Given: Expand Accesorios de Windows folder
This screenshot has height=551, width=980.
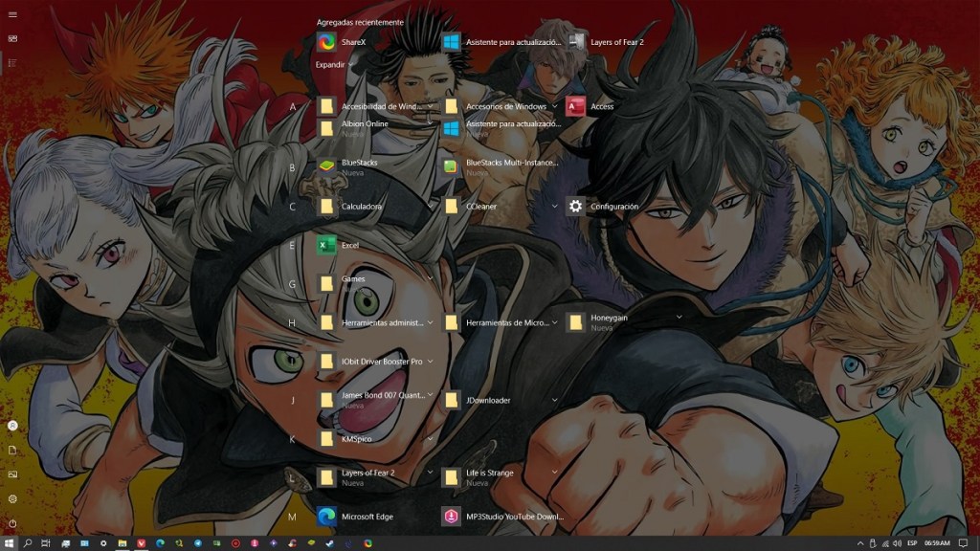Looking at the screenshot, I should click(x=554, y=106).
